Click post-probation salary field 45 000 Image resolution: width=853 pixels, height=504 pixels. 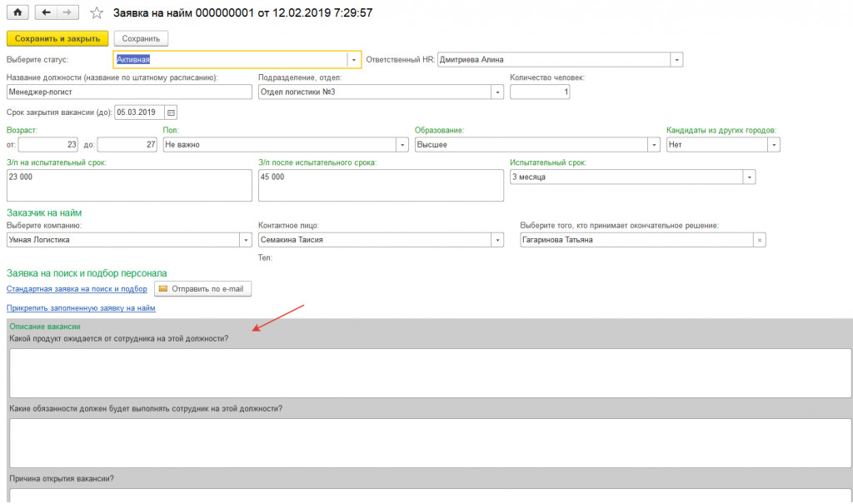point(381,186)
